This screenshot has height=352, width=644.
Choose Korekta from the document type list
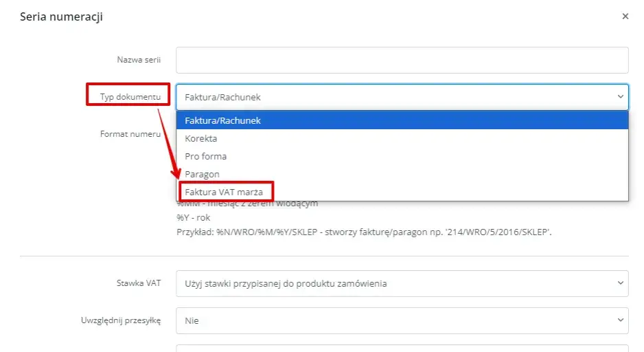point(402,138)
